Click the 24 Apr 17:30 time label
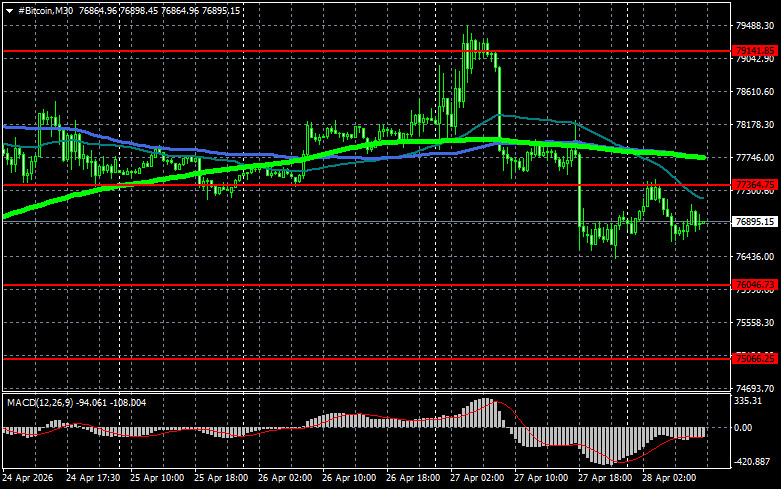 coord(93,478)
